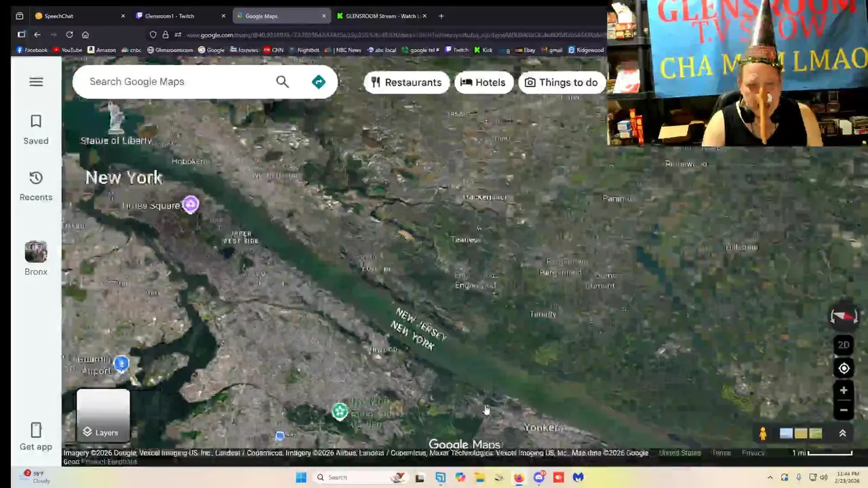Click the Statue of Liberty landmark icon
The width and height of the screenshot is (868, 488).
pos(116,117)
